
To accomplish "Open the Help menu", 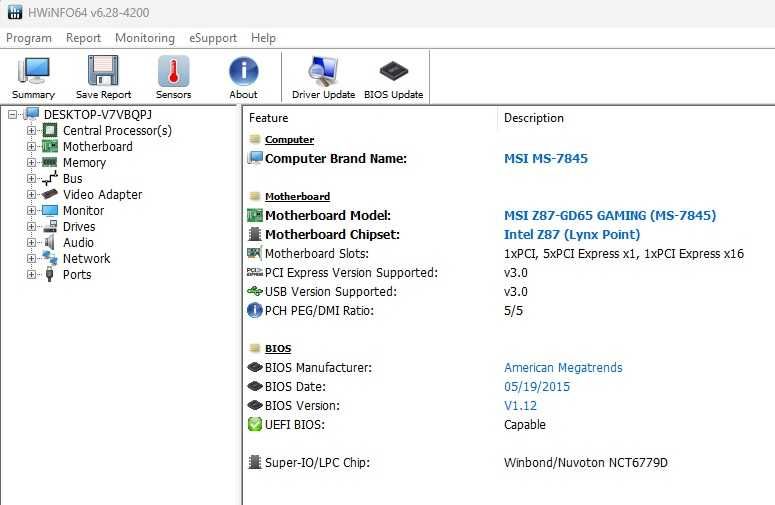I will pos(263,38).
